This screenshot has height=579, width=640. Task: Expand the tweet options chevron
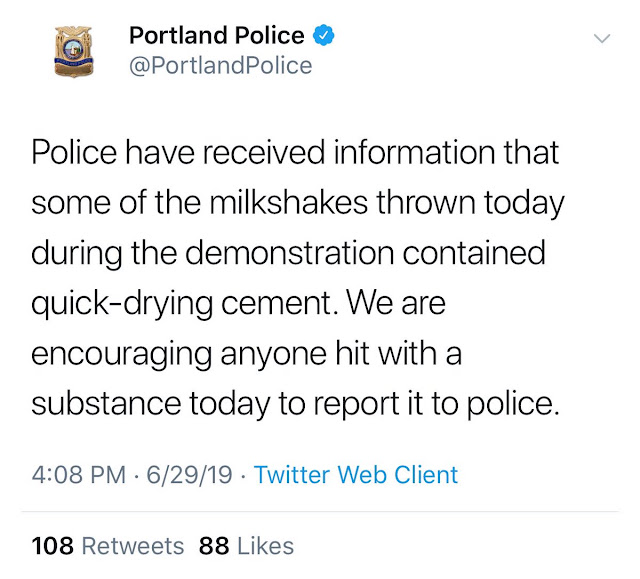[602, 39]
